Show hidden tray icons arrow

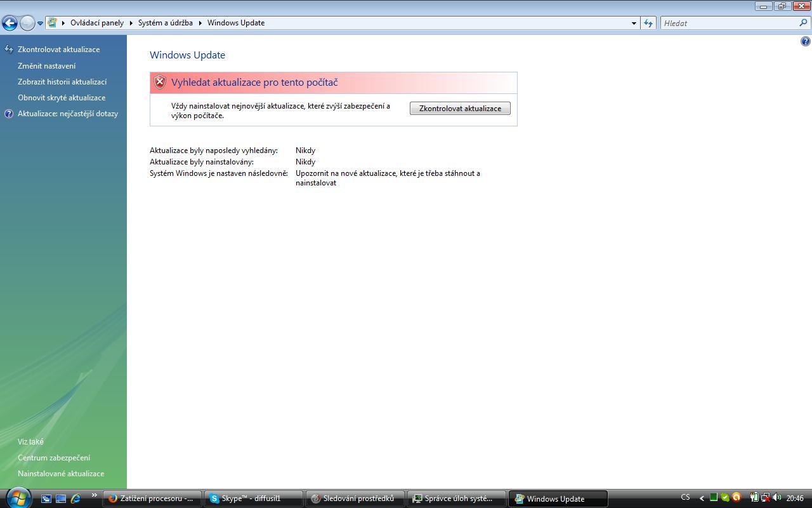point(702,498)
